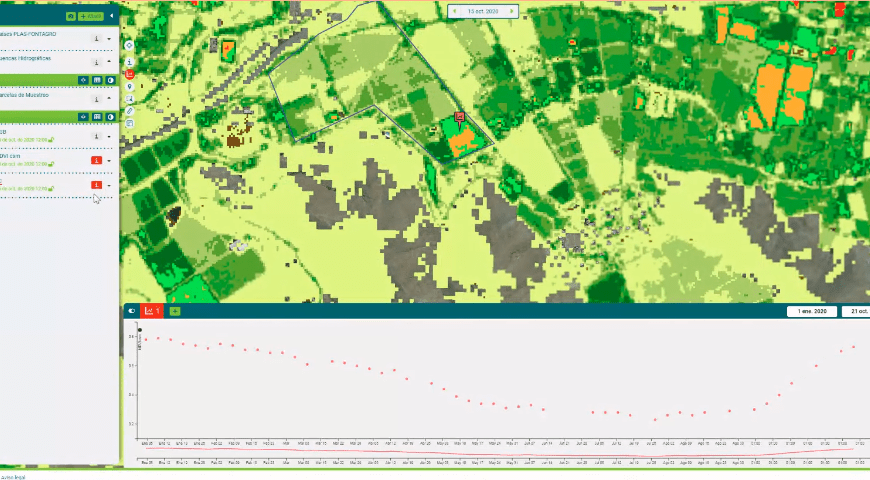Screen dimensions: 870x480
Task: Select the info query tool on map toolbar
Action: (x=129, y=60)
